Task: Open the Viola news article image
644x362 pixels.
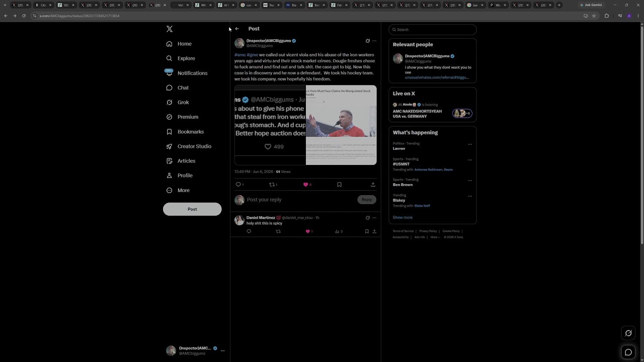Action: coord(341,125)
